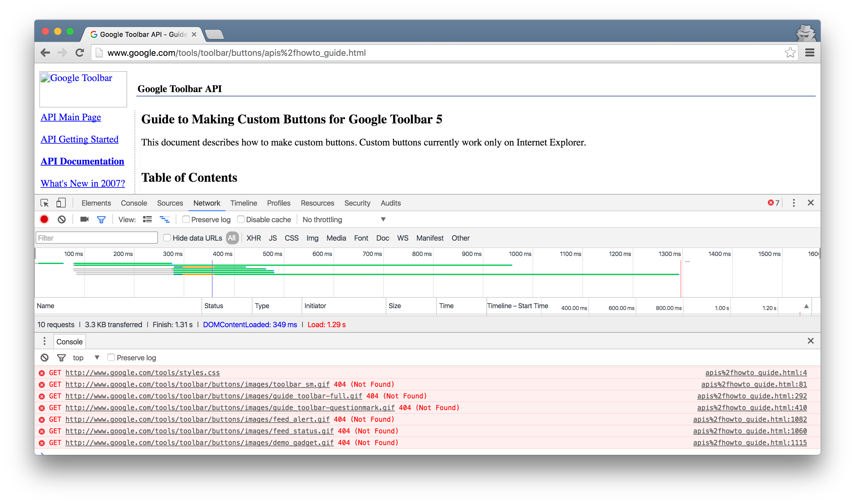
Task: Open the API Documentation link
Action: click(82, 161)
